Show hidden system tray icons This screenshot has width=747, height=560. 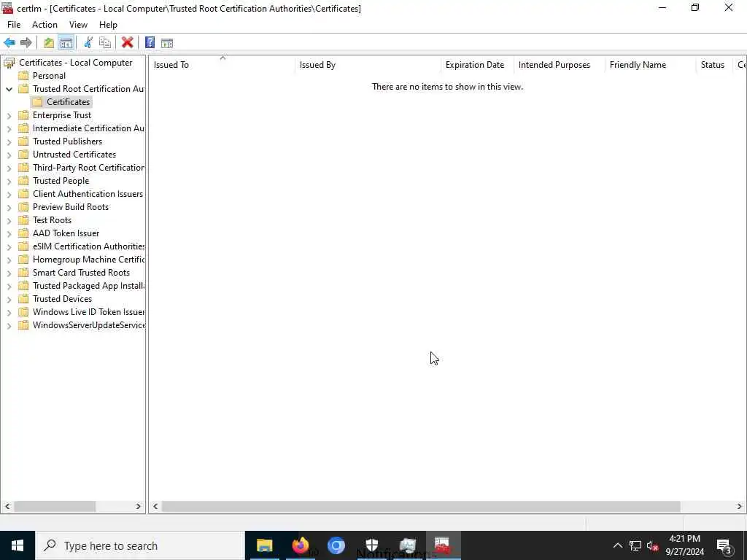tap(617, 545)
